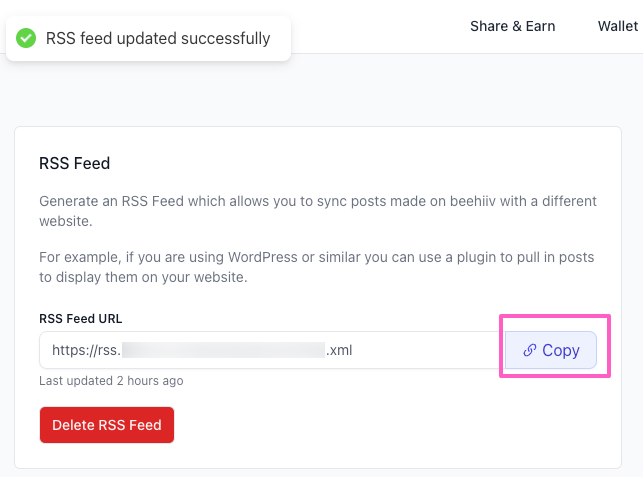Click the link icon inside Copy button
The height and width of the screenshot is (477, 643).
pos(530,351)
